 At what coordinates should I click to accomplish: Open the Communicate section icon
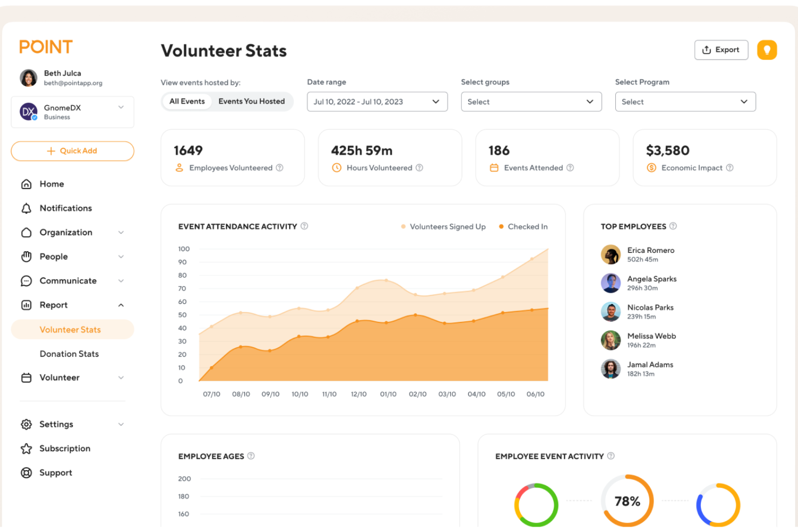26,281
